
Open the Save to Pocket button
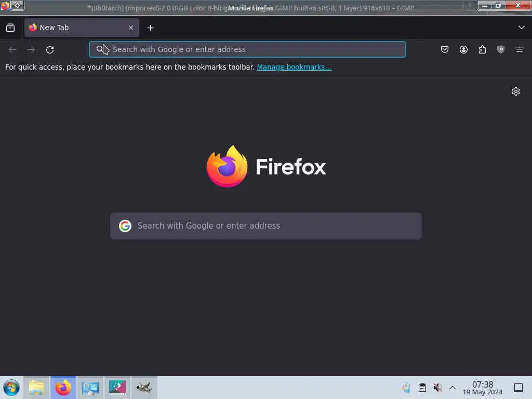point(445,49)
